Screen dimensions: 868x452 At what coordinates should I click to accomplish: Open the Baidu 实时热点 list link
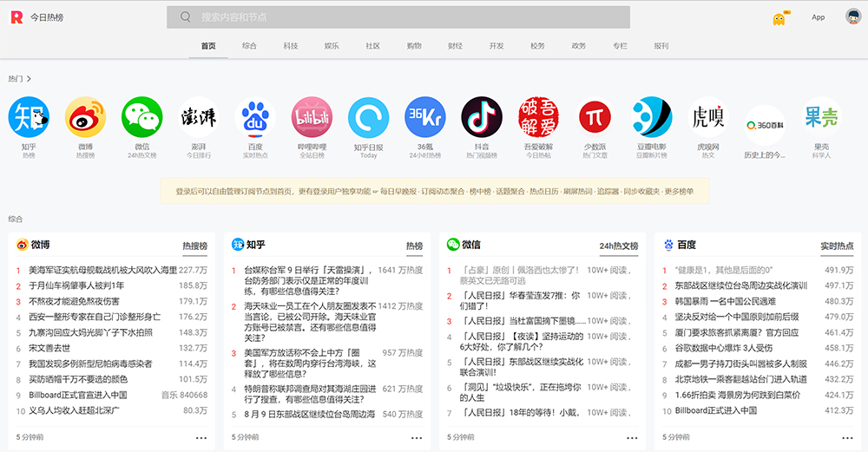tap(837, 246)
